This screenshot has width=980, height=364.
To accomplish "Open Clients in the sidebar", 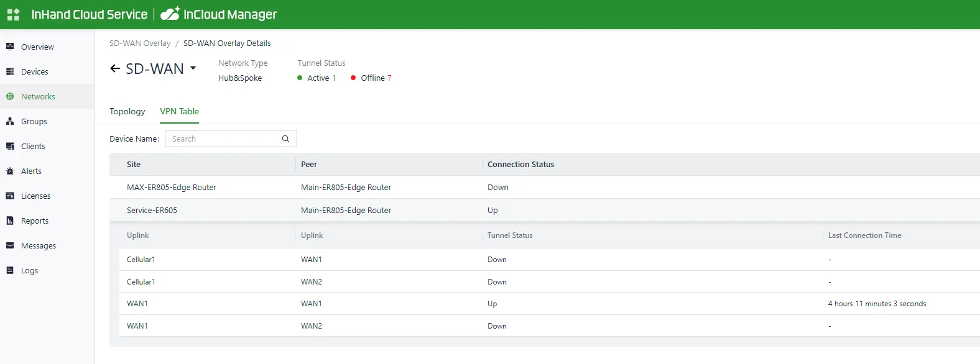I will [47, 146].
